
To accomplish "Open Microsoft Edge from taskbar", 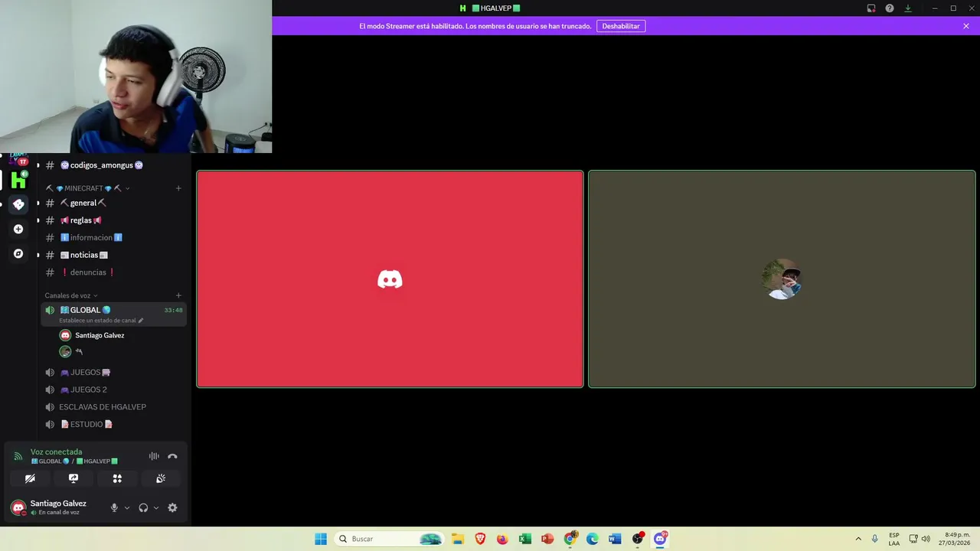I will 593,539.
